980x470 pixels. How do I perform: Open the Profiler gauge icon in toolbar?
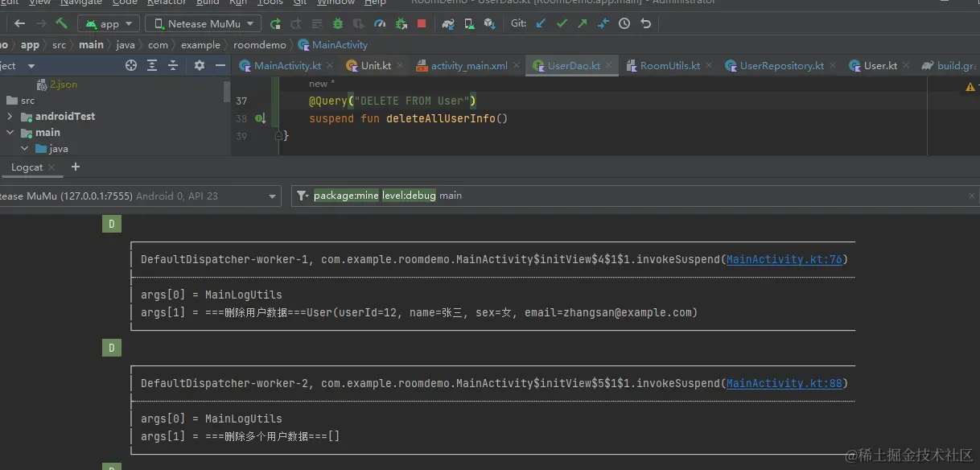pos(380,24)
